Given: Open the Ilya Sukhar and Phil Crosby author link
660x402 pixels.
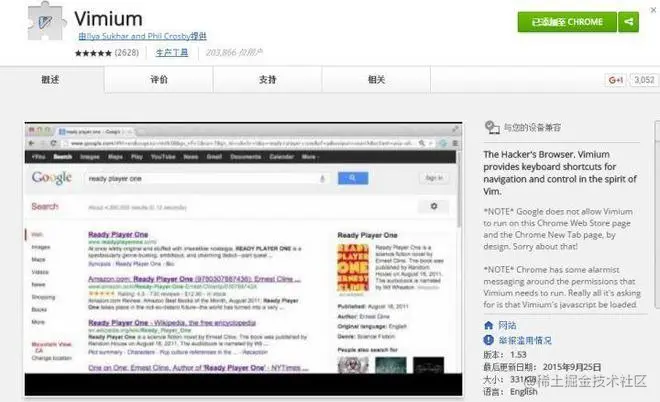Looking at the screenshot, I should pyautogui.click(x=142, y=37).
